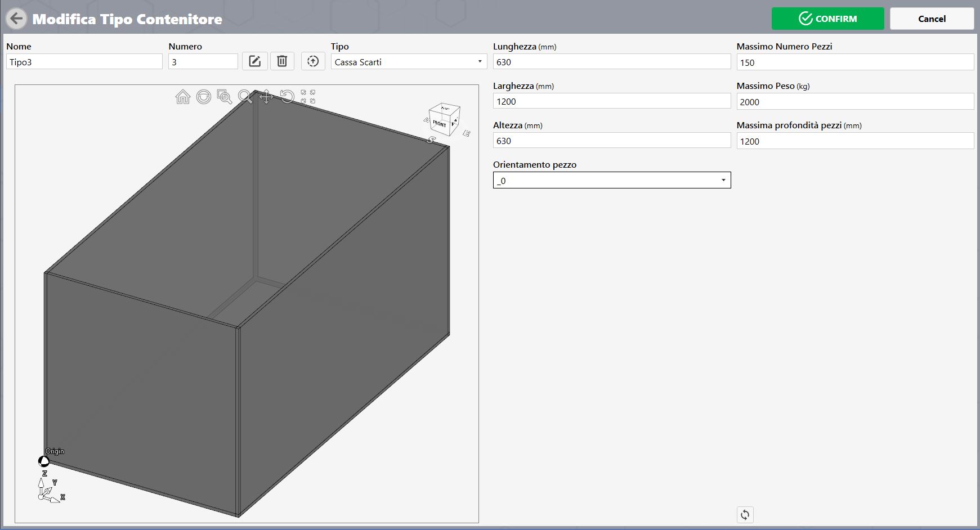Go back with the arrow icon
The height and width of the screenshot is (530, 980).
16,19
